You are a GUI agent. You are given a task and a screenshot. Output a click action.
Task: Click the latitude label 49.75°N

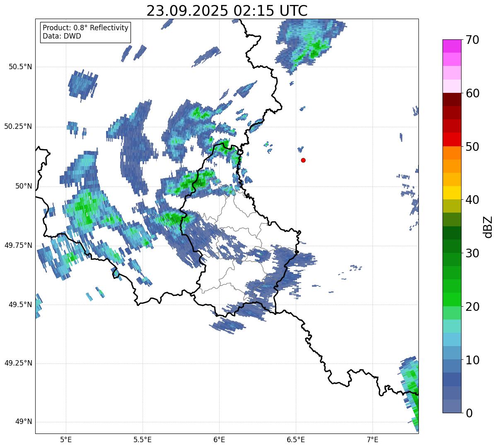click(x=18, y=245)
